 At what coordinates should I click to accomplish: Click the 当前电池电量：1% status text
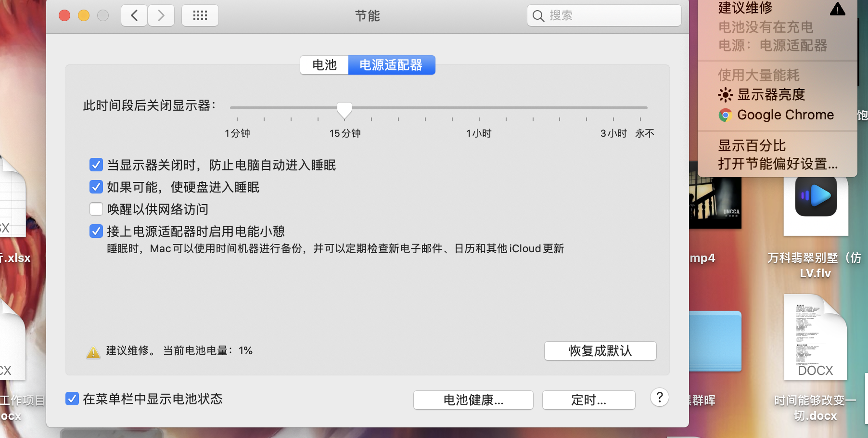pyautogui.click(x=208, y=351)
